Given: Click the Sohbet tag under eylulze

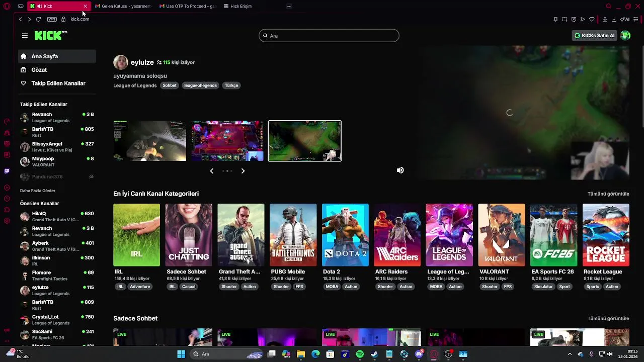Looking at the screenshot, I should tap(170, 85).
